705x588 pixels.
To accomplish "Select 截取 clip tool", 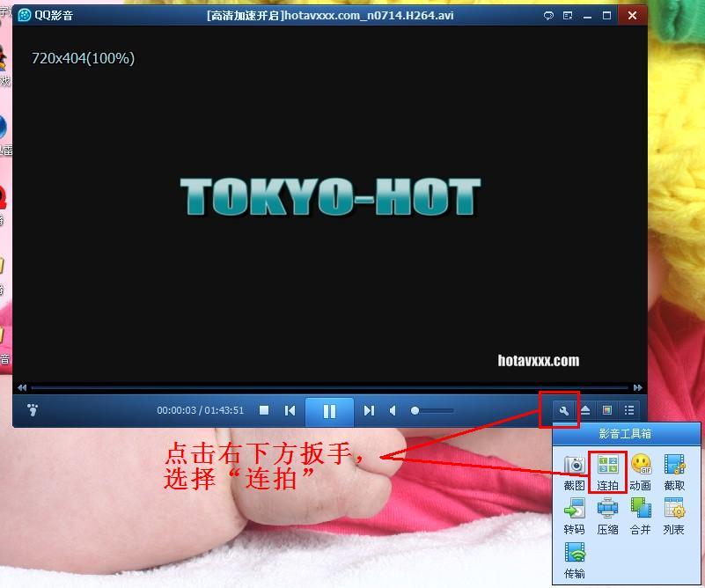I will (x=674, y=473).
